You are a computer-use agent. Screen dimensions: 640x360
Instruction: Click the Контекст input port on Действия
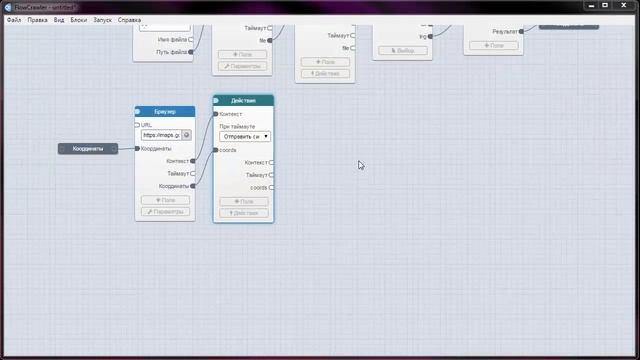[x=216, y=114]
